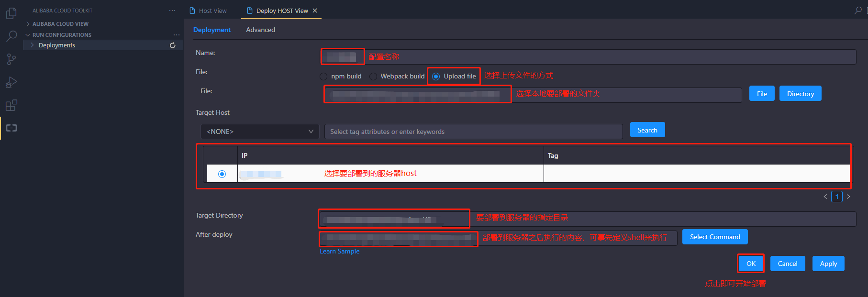Open the Deployment sub-tab
The width and height of the screenshot is (868, 297).
pyautogui.click(x=212, y=30)
